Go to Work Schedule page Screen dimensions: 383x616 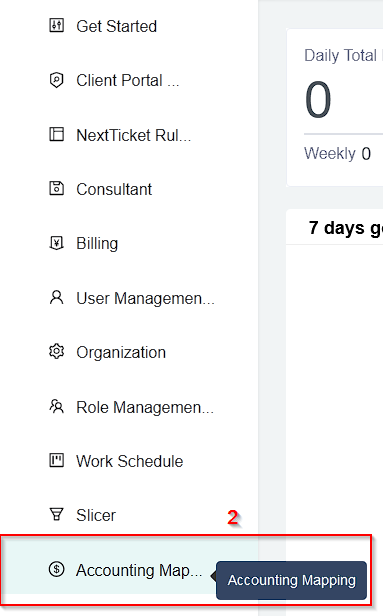point(129,461)
